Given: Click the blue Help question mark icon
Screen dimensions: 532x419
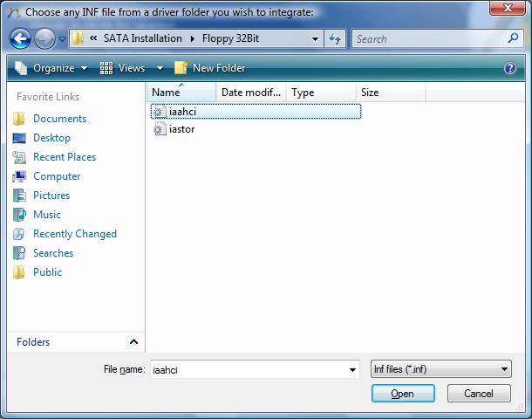Looking at the screenshot, I should (x=510, y=68).
